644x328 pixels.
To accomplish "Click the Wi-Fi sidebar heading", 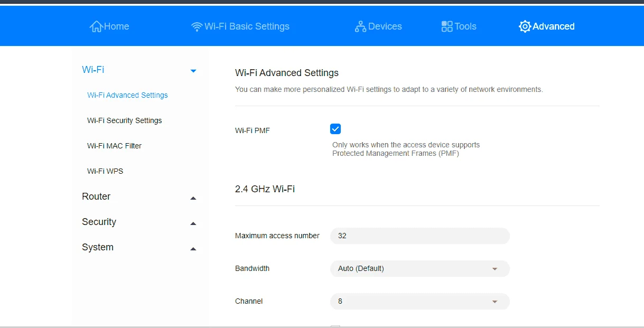I will (93, 70).
